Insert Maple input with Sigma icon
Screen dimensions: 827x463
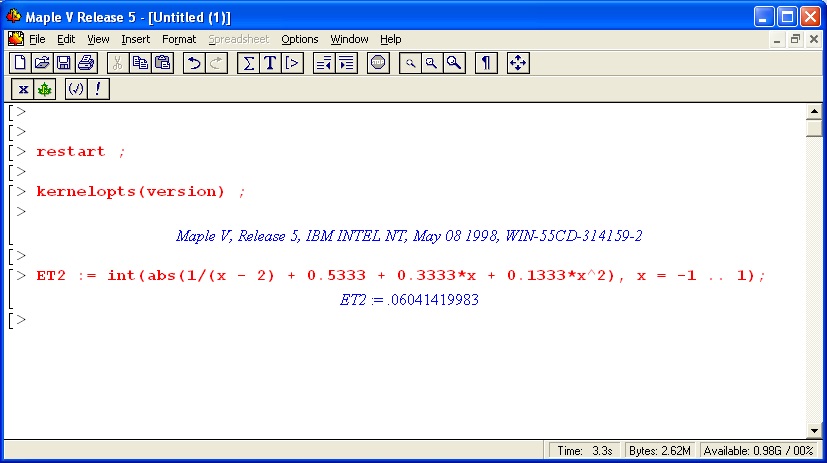[x=248, y=63]
